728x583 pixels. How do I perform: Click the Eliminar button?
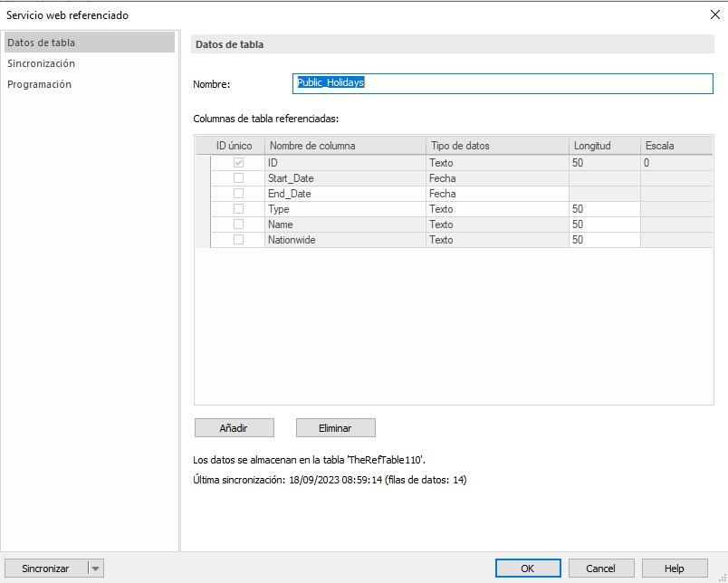[x=336, y=428]
